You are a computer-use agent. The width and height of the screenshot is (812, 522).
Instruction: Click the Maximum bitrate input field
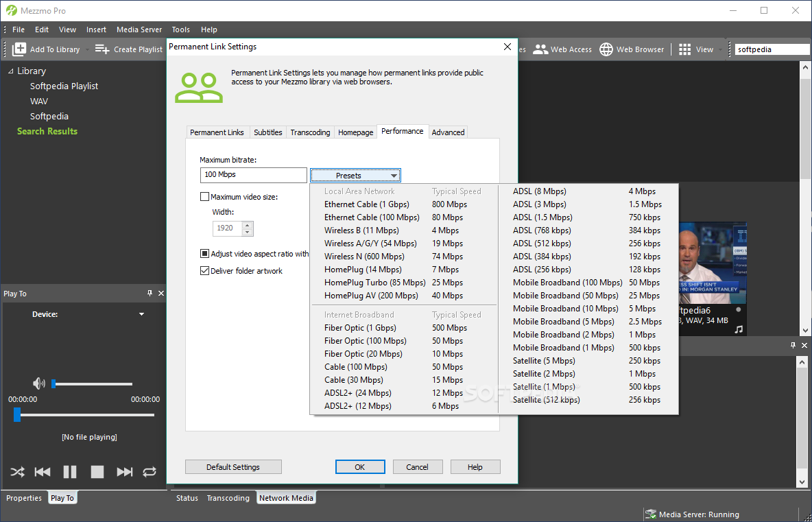[x=253, y=175]
